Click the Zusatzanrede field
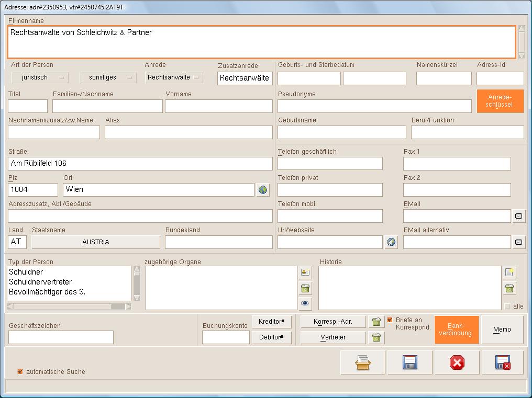 [x=245, y=78]
